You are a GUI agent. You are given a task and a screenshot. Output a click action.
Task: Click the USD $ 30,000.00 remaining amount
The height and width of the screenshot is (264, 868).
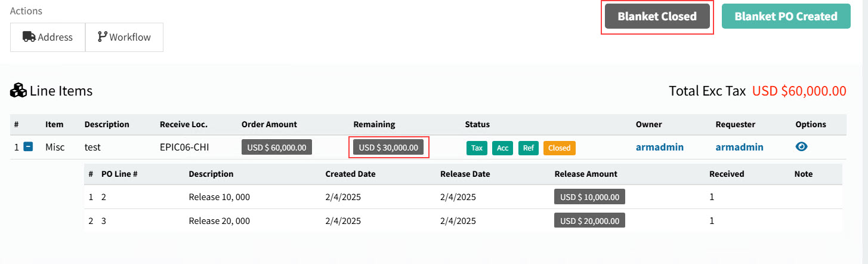[x=388, y=147]
